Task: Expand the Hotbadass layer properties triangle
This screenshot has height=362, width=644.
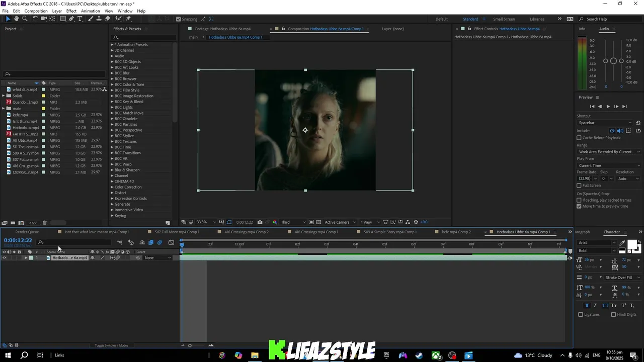Action: [26, 258]
